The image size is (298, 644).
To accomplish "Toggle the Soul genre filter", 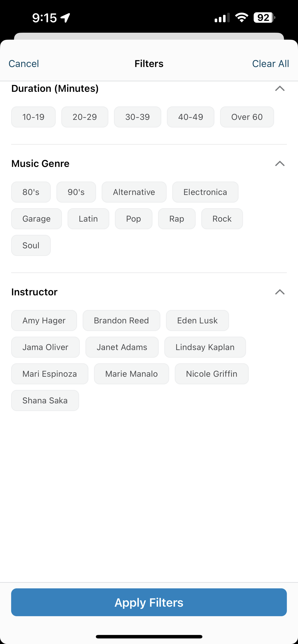I will (x=31, y=245).
